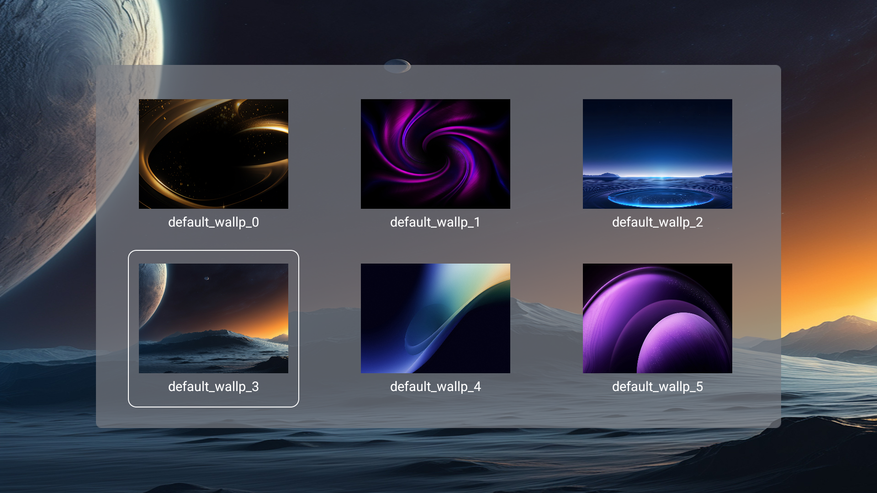Click the default_wallp_4 label

pos(435,387)
